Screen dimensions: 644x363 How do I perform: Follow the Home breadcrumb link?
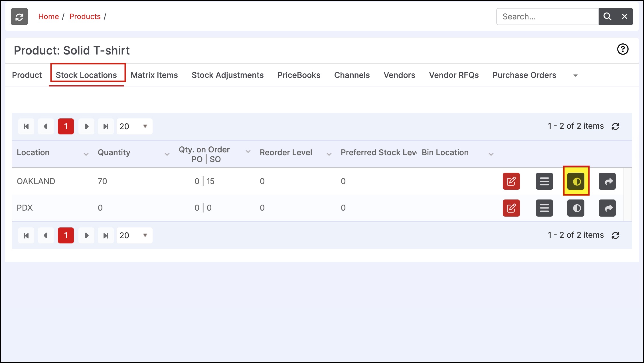48,17
